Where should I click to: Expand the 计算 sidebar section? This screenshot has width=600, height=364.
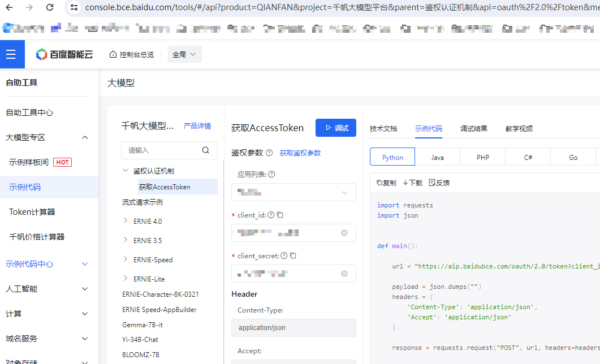[x=85, y=314]
